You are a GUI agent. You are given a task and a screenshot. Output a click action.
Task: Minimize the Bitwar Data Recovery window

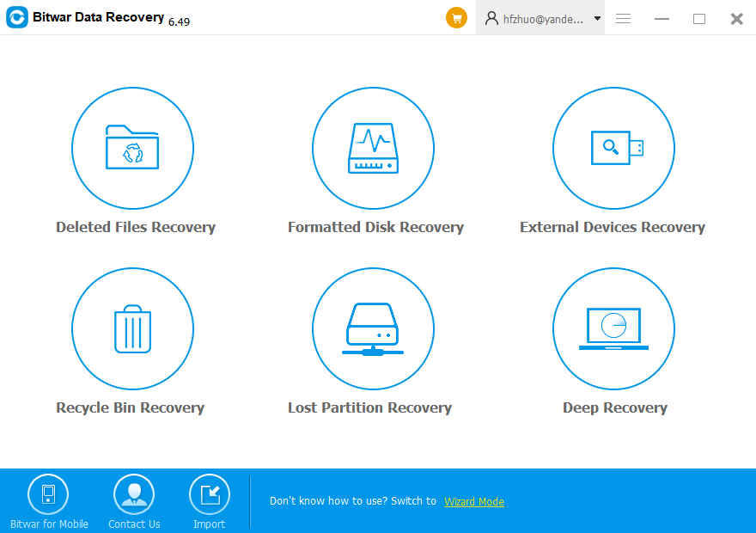click(x=661, y=19)
